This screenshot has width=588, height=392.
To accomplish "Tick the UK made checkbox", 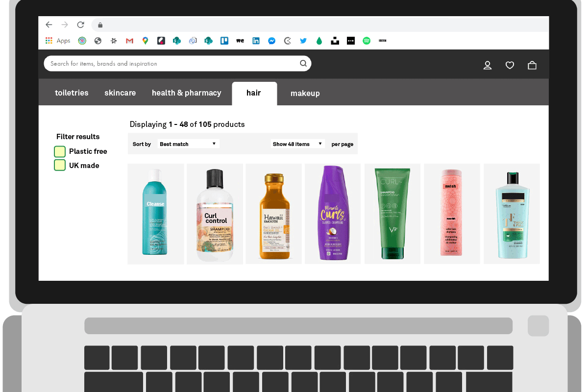I will pyautogui.click(x=60, y=166).
